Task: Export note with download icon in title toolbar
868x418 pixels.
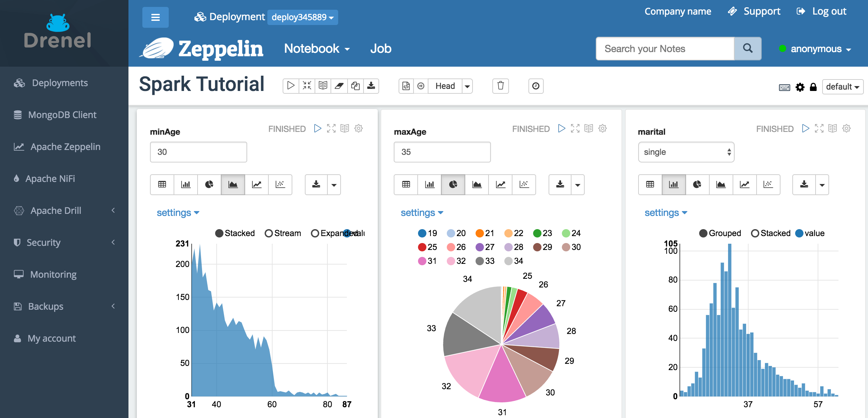Action: pos(371,86)
